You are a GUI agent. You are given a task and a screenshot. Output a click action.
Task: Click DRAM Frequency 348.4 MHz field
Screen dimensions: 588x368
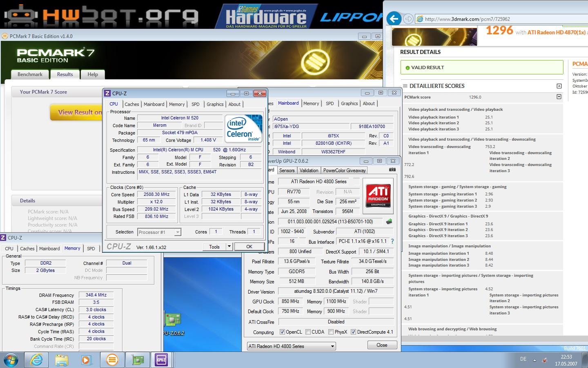pos(96,295)
